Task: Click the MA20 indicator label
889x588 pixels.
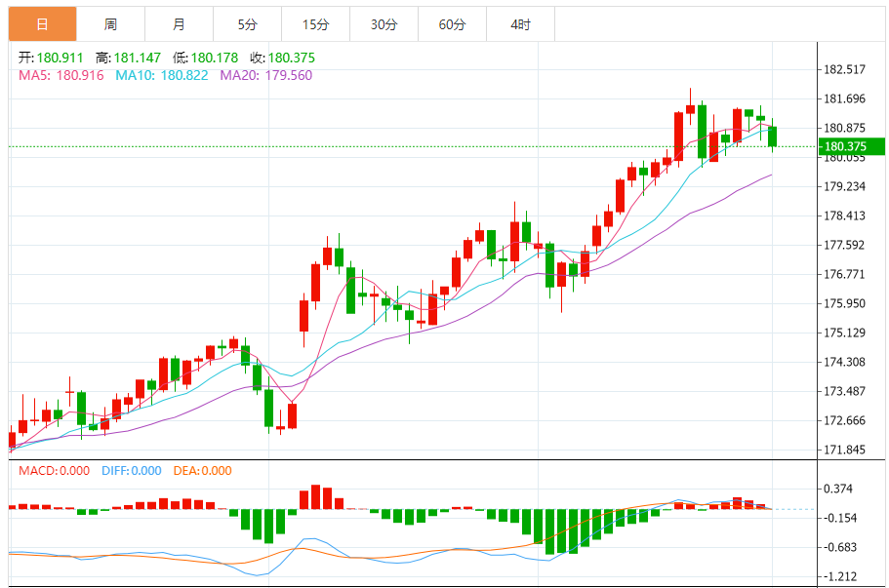Action: point(265,75)
